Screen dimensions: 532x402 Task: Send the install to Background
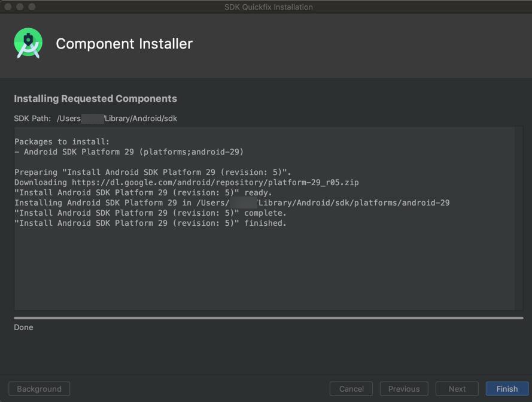tap(39, 389)
